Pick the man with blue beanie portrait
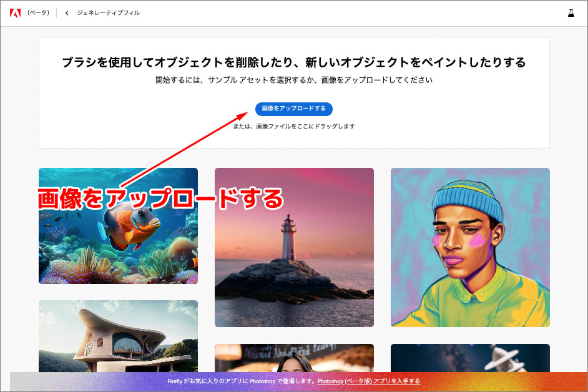This screenshot has width=588, height=392. 470,247
